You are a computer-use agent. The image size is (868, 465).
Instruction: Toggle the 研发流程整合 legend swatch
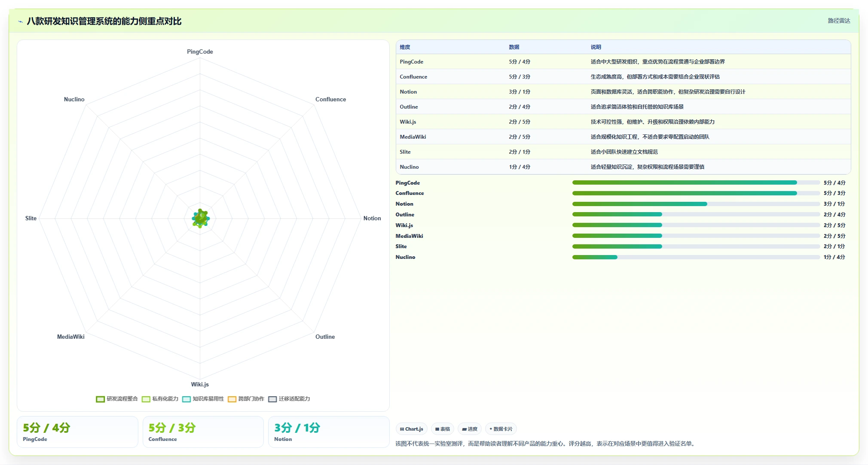tap(100, 399)
